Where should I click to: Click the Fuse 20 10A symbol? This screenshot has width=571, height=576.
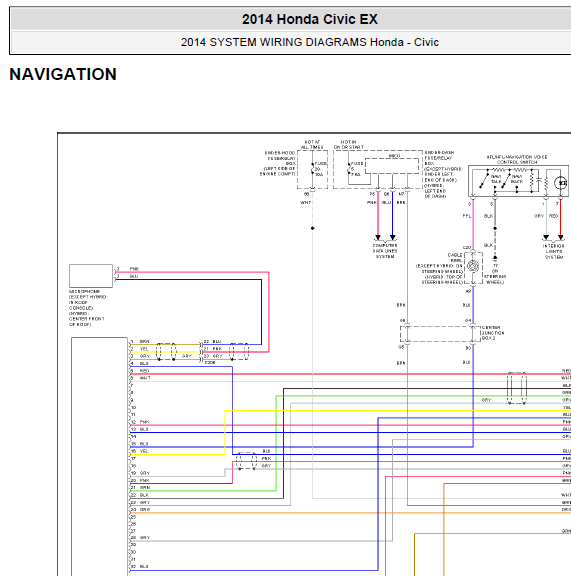(x=313, y=169)
